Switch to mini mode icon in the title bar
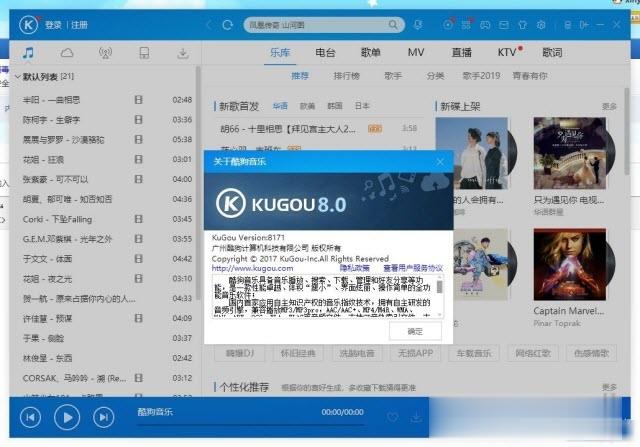 (x=584, y=25)
